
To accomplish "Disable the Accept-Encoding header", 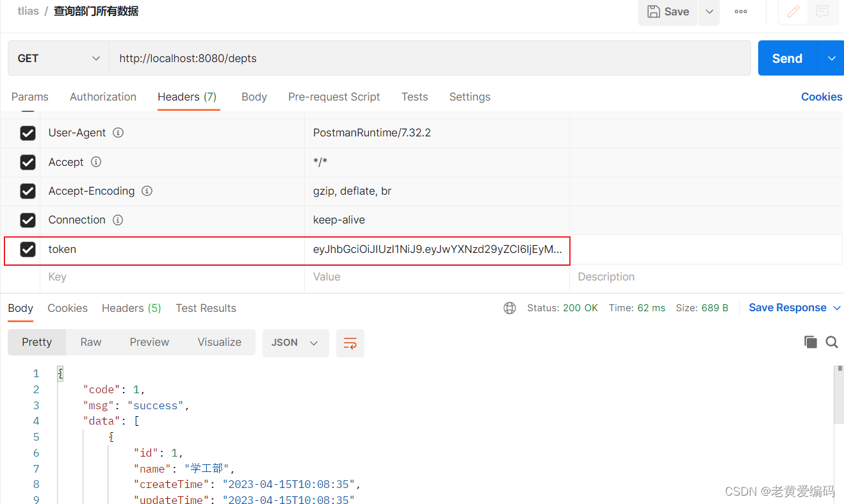I will [x=28, y=191].
